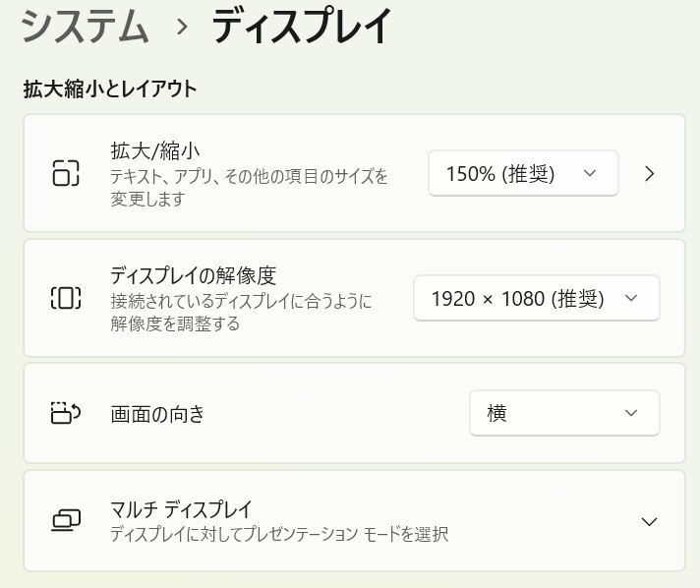Click the ディスプレイ page title
The width and height of the screenshot is (700, 588).
click(x=302, y=27)
